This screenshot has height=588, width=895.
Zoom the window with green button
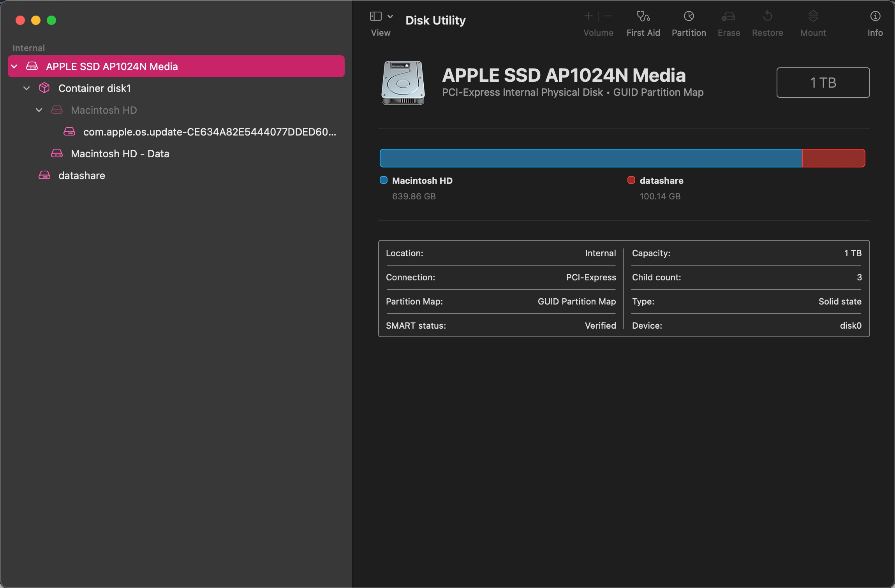coord(51,20)
